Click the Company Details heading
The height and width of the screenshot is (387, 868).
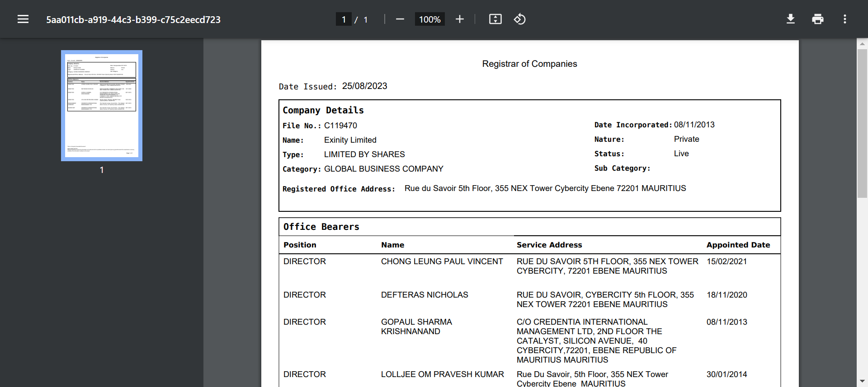[323, 110]
